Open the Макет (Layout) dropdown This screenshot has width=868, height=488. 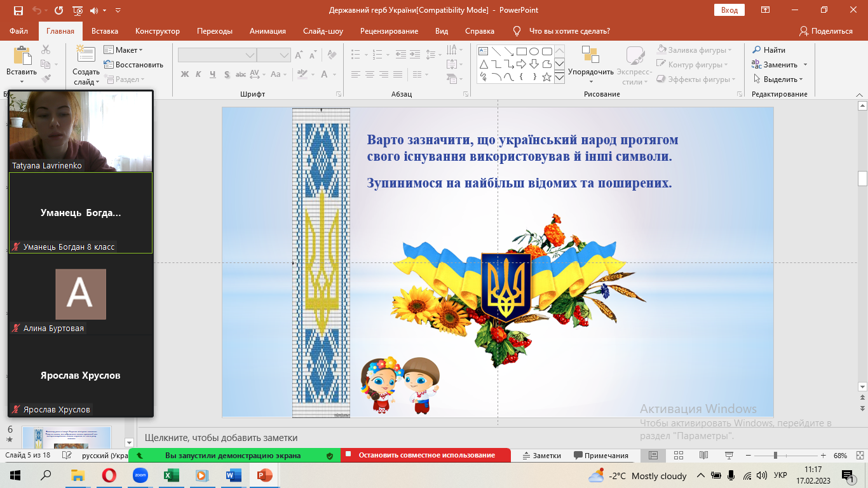tap(123, 50)
